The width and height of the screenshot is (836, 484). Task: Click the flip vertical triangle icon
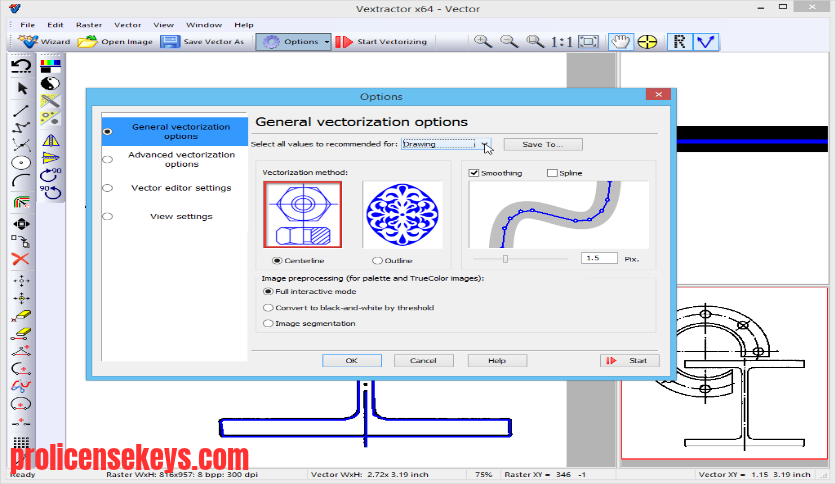tap(51, 157)
